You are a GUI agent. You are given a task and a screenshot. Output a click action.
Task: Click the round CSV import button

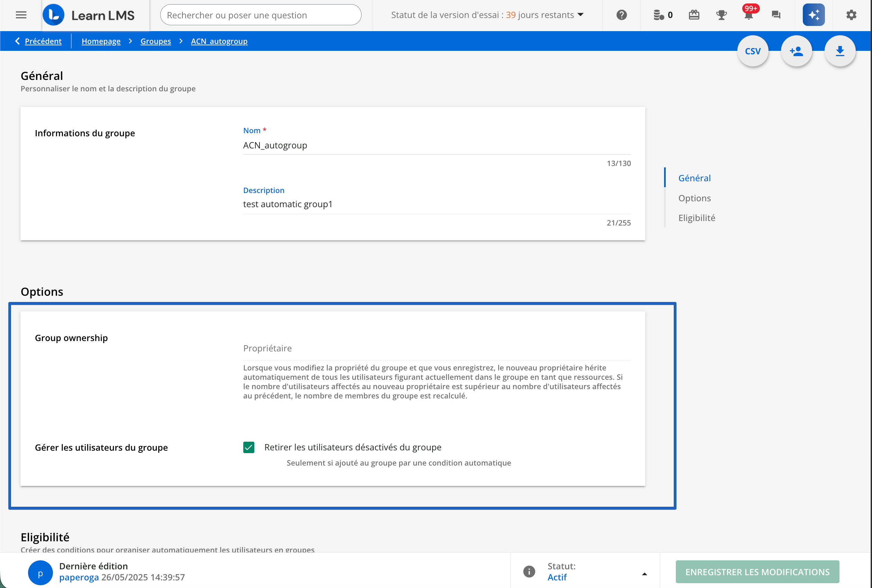(752, 51)
